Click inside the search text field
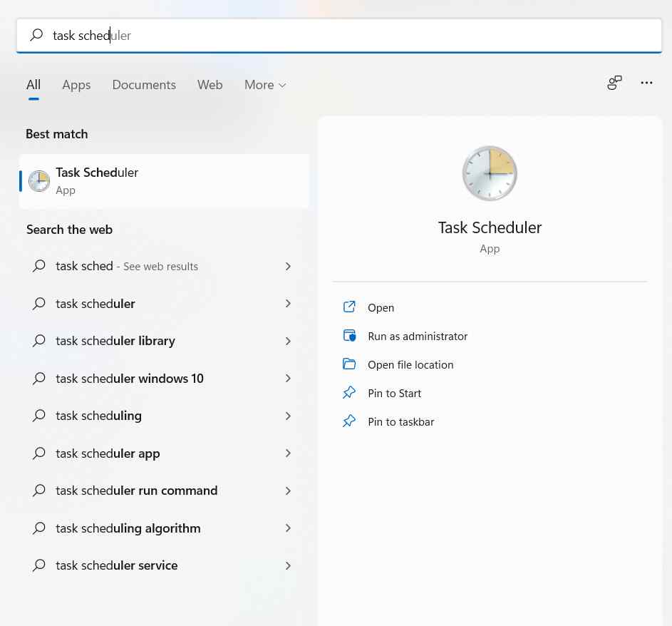Image resolution: width=672 pixels, height=626 pixels. coord(338,35)
